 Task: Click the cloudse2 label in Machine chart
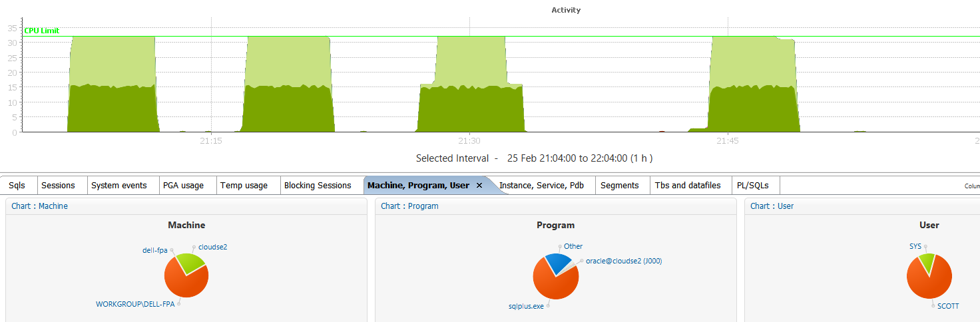coord(212,247)
